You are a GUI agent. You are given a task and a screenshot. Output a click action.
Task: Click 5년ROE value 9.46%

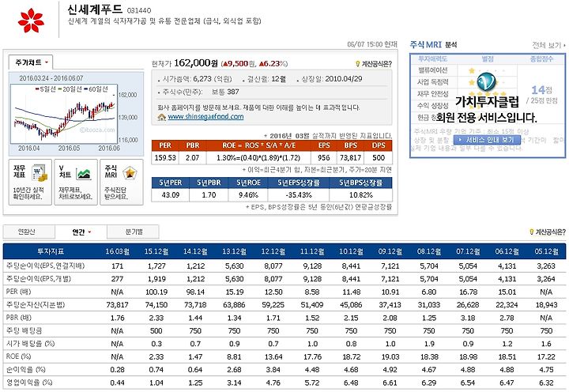(x=248, y=195)
